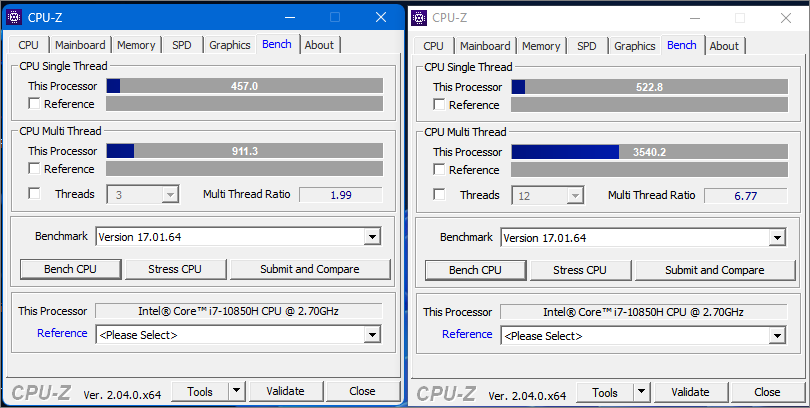Click empty multi thread reference bar, right window
Viewport: 810px width, 408px height.
(x=650, y=170)
